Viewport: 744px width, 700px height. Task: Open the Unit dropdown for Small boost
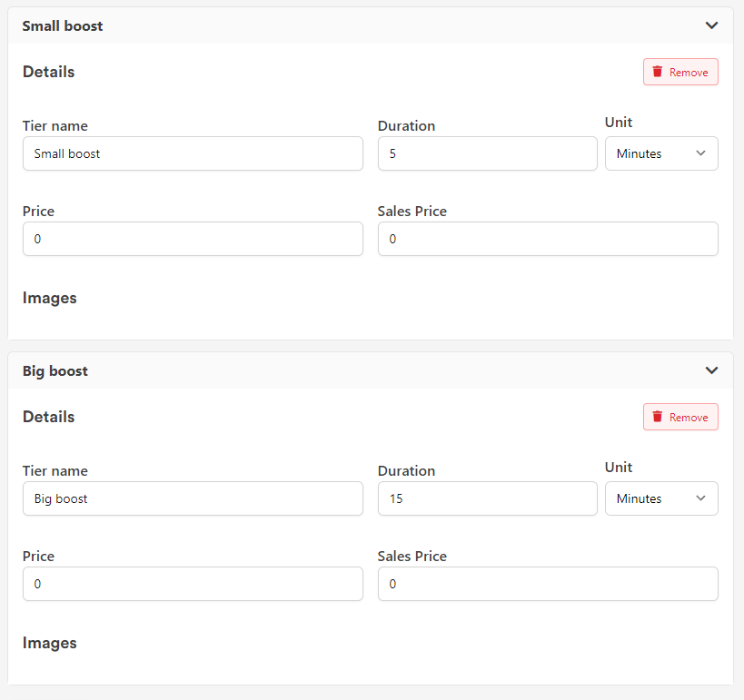[661, 153]
